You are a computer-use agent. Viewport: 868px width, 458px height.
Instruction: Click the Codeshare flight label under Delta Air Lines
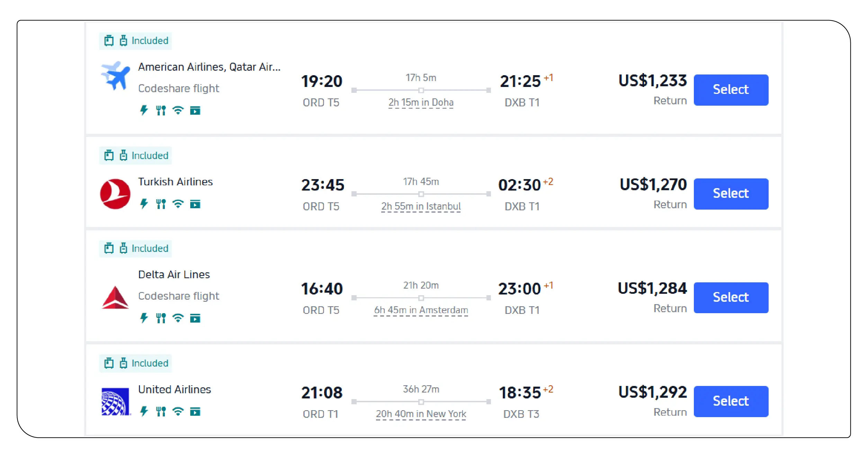point(179,296)
